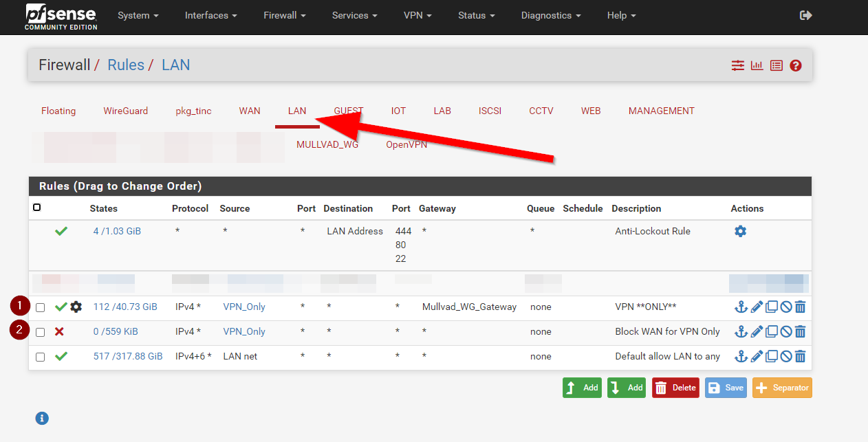Click the red X block icon on Block WAN rule

[59, 331]
